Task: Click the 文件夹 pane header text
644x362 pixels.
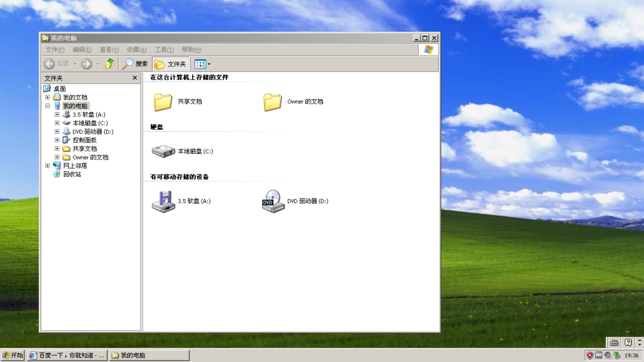Action: [x=53, y=78]
